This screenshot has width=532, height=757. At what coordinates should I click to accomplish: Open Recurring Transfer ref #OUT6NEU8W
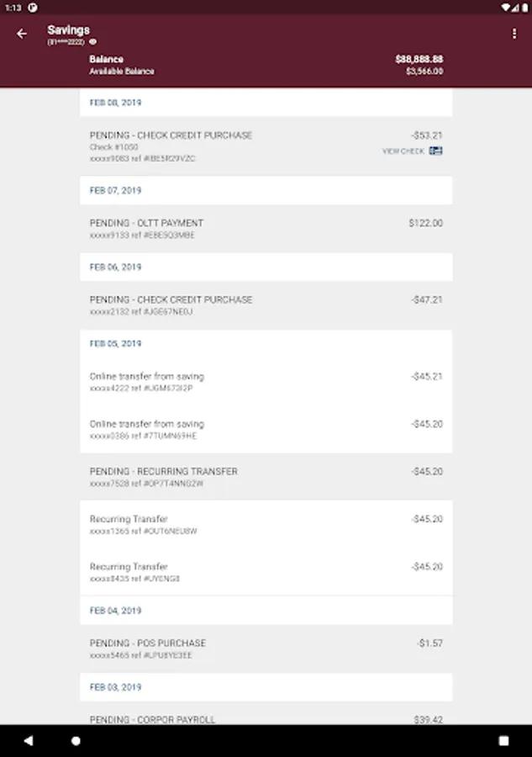[x=266, y=525]
